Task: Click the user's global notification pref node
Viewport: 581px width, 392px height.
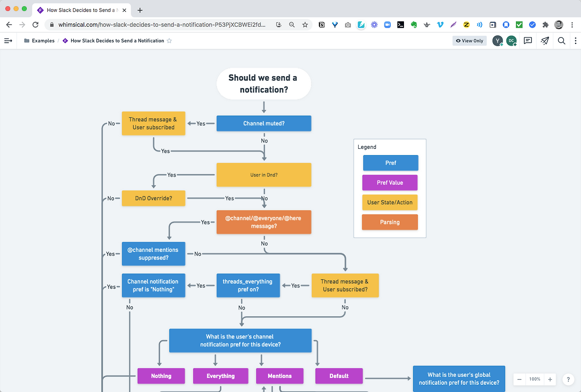Action: (x=459, y=379)
